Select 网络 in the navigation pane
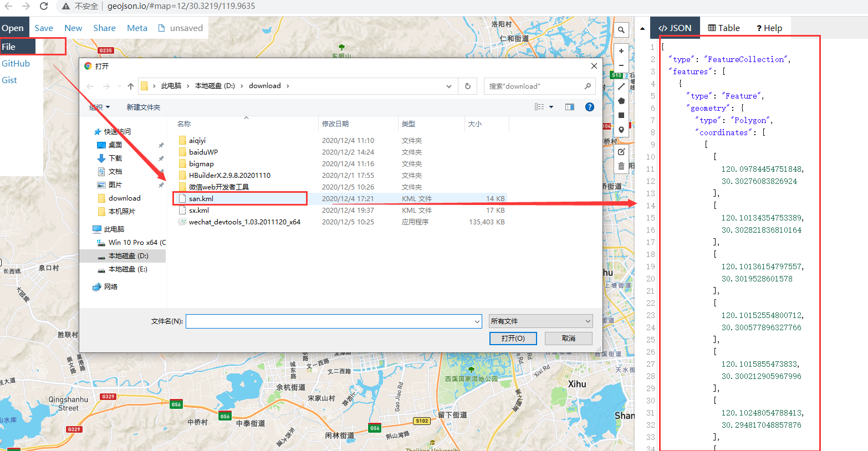This screenshot has width=868, height=451. 111,286
